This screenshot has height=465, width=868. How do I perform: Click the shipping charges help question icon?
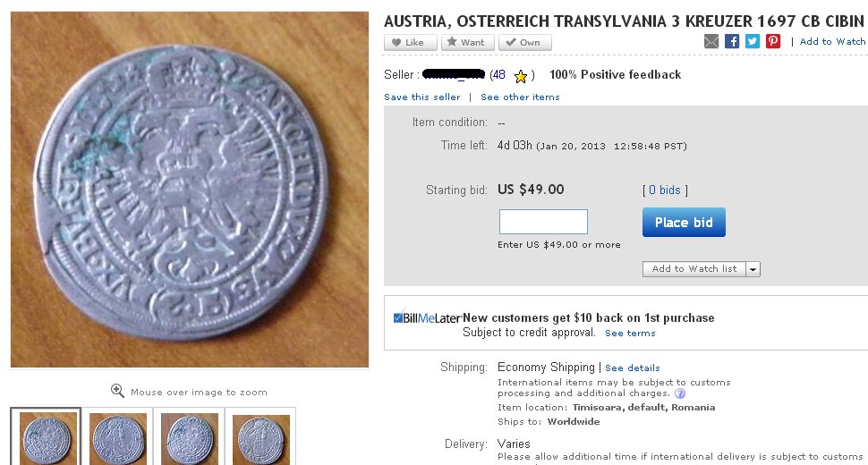pyautogui.click(x=680, y=393)
